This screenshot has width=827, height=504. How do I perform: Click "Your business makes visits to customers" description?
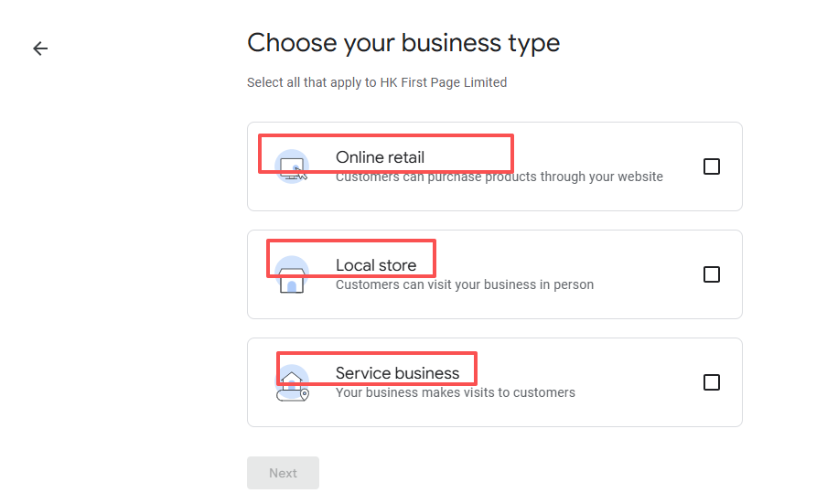coord(455,392)
